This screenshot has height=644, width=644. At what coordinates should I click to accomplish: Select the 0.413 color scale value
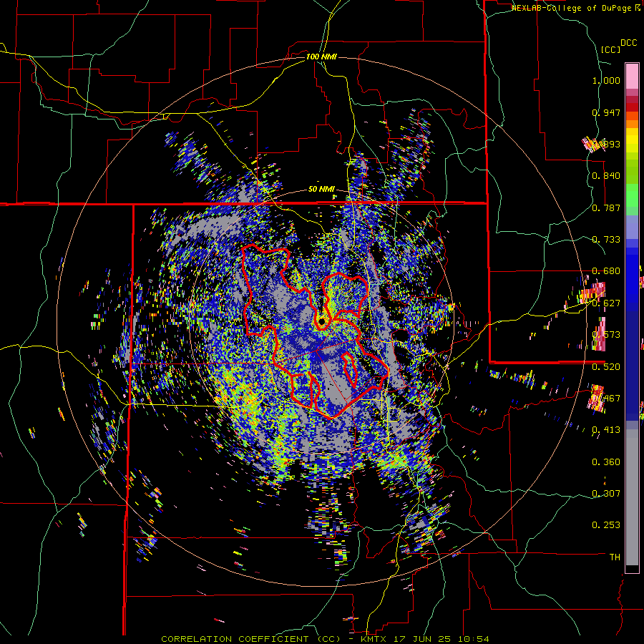click(606, 430)
